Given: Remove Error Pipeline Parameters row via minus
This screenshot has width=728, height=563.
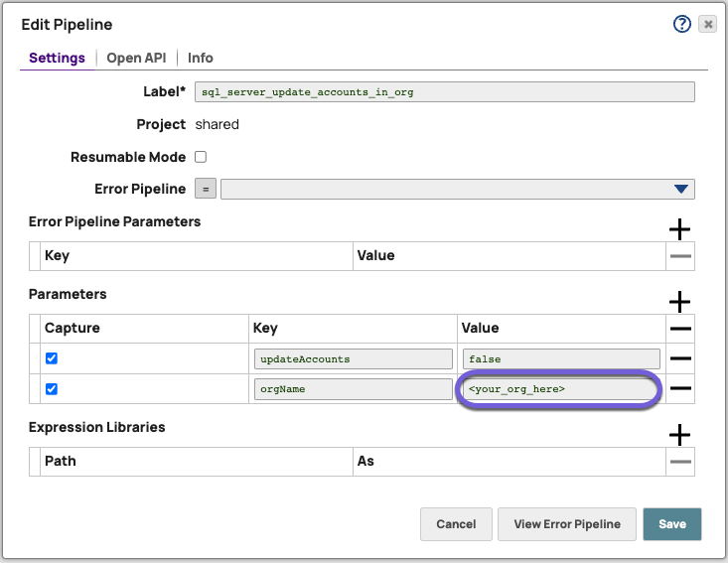Looking at the screenshot, I should pyautogui.click(x=680, y=256).
